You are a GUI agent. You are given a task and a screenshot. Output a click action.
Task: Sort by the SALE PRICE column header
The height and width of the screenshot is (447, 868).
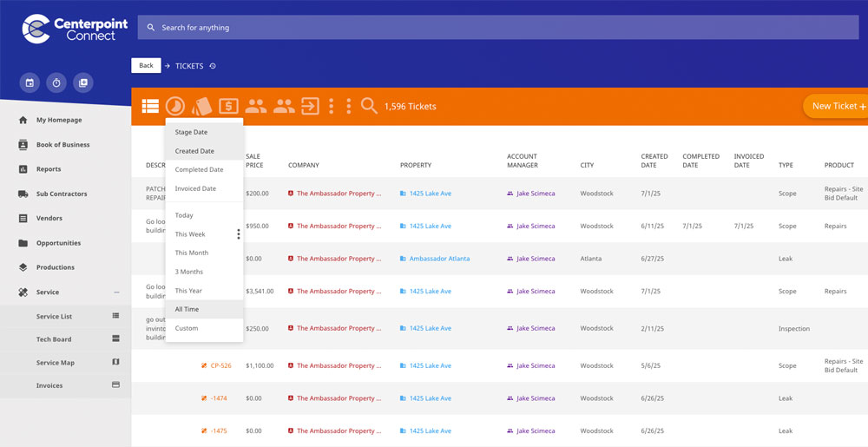click(254, 161)
